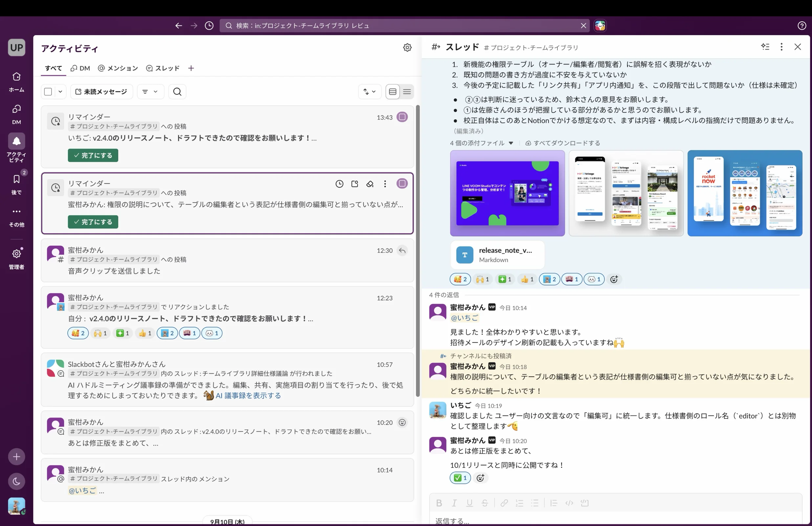
Task: Click すべてダウンロードする link
Action: pos(563,143)
